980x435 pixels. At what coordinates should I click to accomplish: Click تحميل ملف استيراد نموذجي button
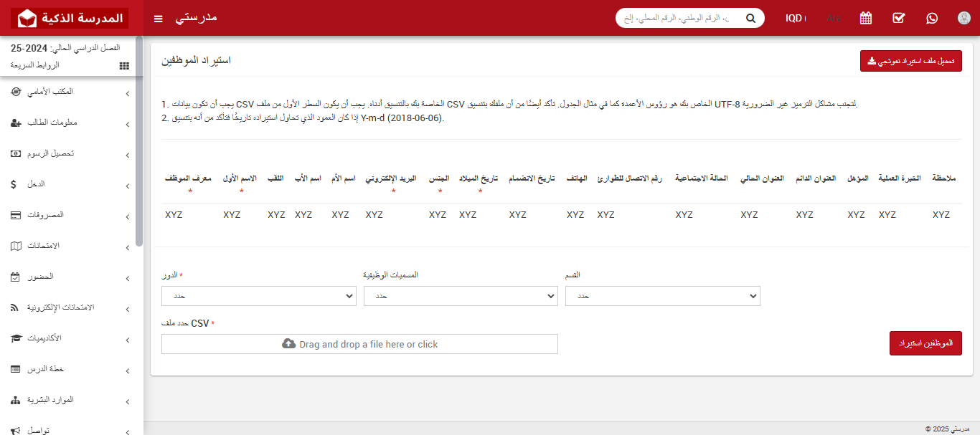click(910, 61)
